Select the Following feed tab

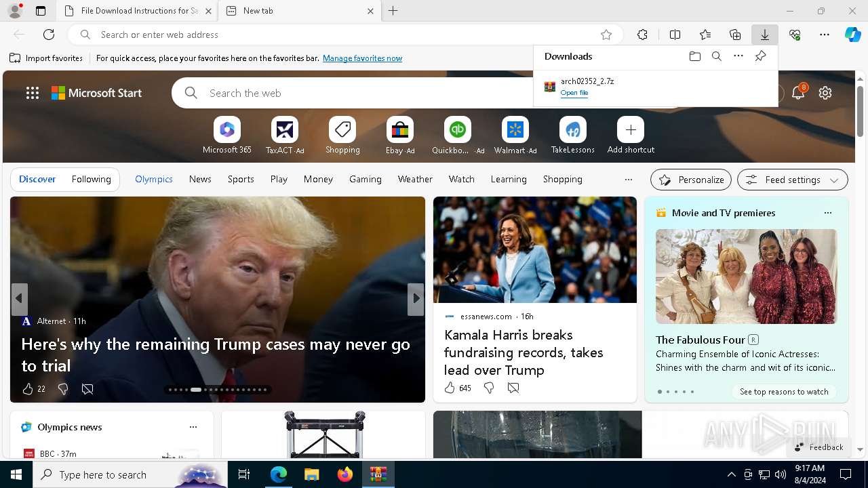91,180
